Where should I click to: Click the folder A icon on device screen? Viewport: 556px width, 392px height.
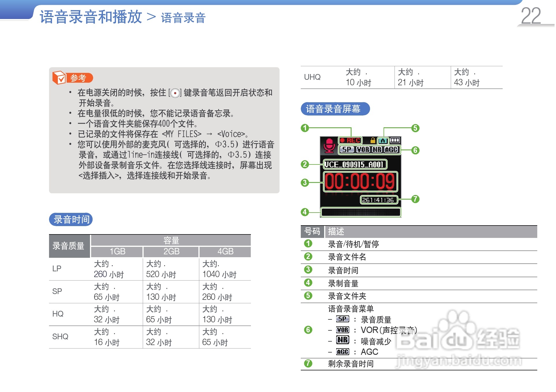tap(383, 141)
